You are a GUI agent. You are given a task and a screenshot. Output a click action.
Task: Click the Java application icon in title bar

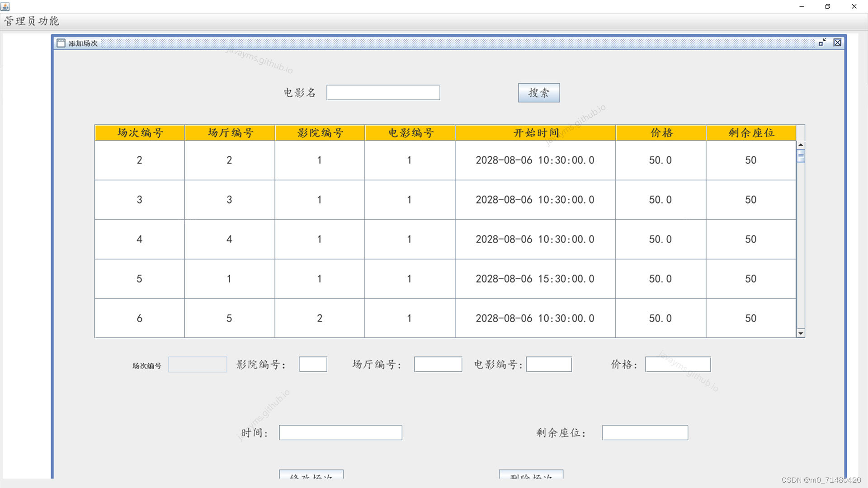click(x=5, y=6)
